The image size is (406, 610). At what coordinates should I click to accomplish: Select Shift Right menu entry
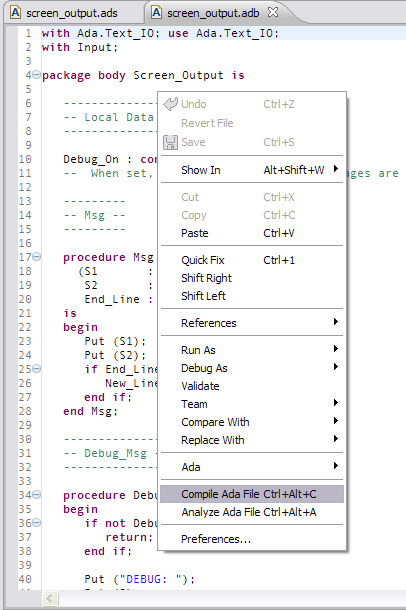(x=252, y=278)
